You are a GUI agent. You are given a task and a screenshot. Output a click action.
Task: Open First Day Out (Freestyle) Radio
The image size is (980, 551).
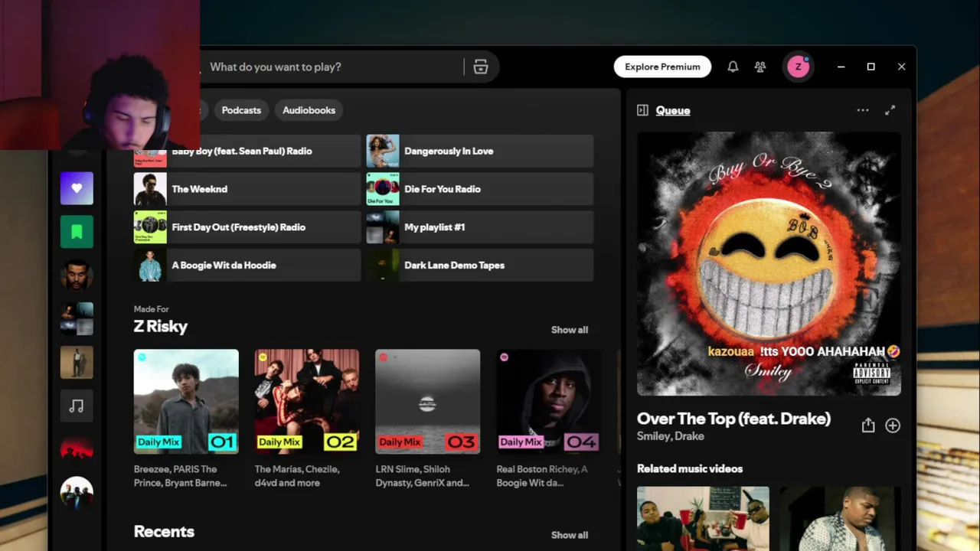coord(247,227)
